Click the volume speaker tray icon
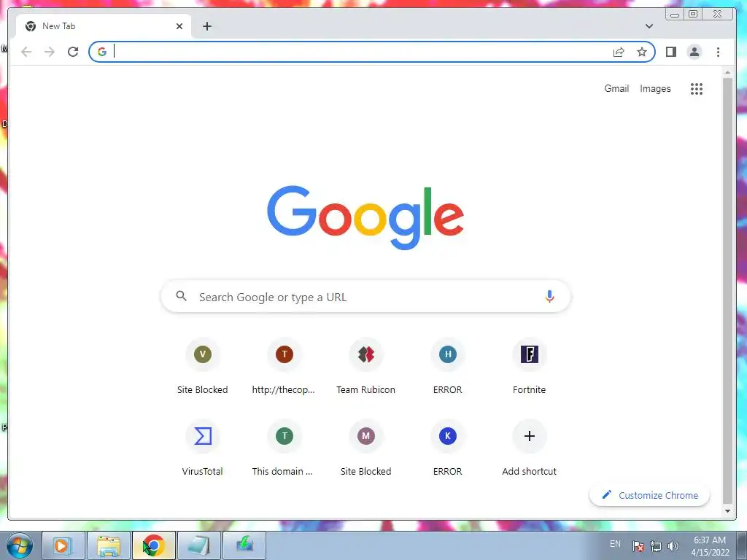Image resolution: width=747 pixels, height=560 pixels. tap(673, 546)
